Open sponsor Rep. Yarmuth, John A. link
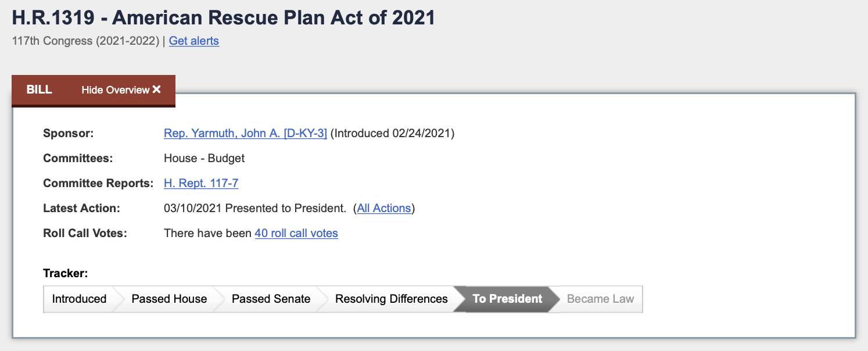 tap(245, 133)
